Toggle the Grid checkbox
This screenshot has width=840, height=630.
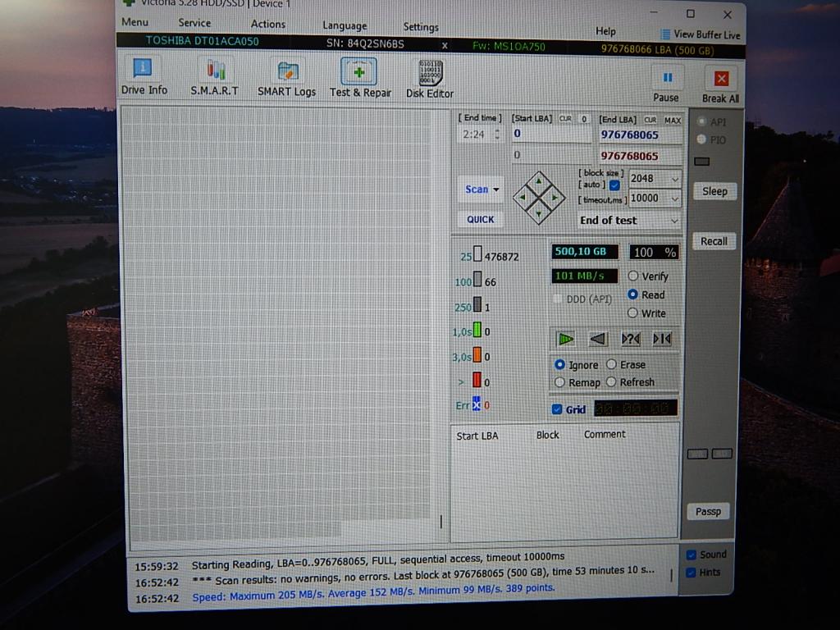pos(558,409)
